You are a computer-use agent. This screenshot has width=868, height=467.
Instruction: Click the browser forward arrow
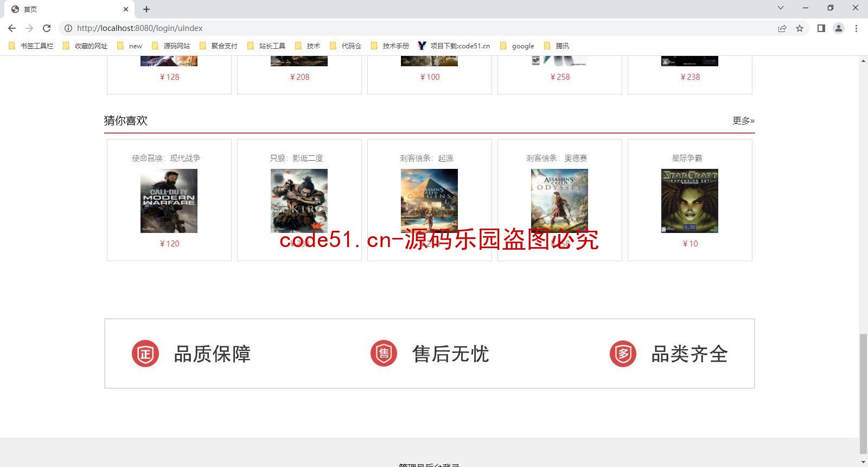[x=29, y=28]
